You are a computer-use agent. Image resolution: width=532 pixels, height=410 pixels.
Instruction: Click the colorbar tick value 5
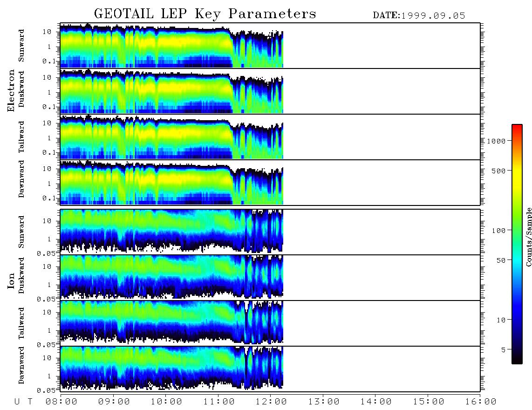[x=504, y=350]
